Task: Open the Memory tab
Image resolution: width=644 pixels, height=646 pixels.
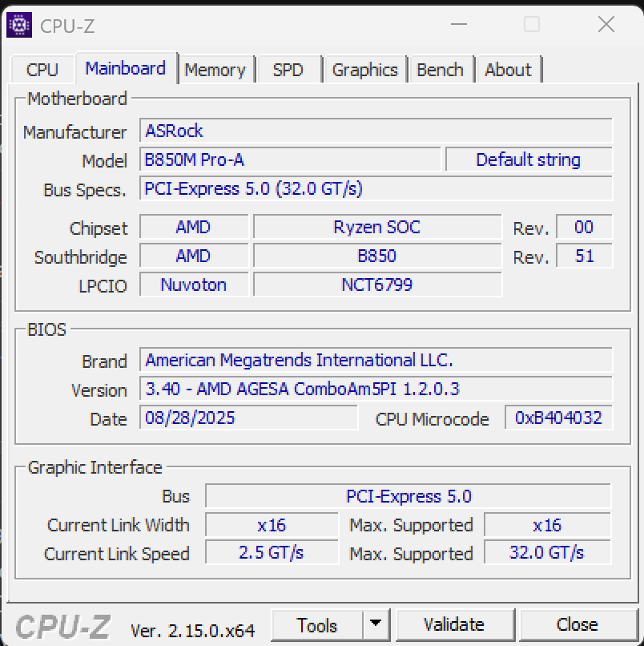Action: click(215, 70)
